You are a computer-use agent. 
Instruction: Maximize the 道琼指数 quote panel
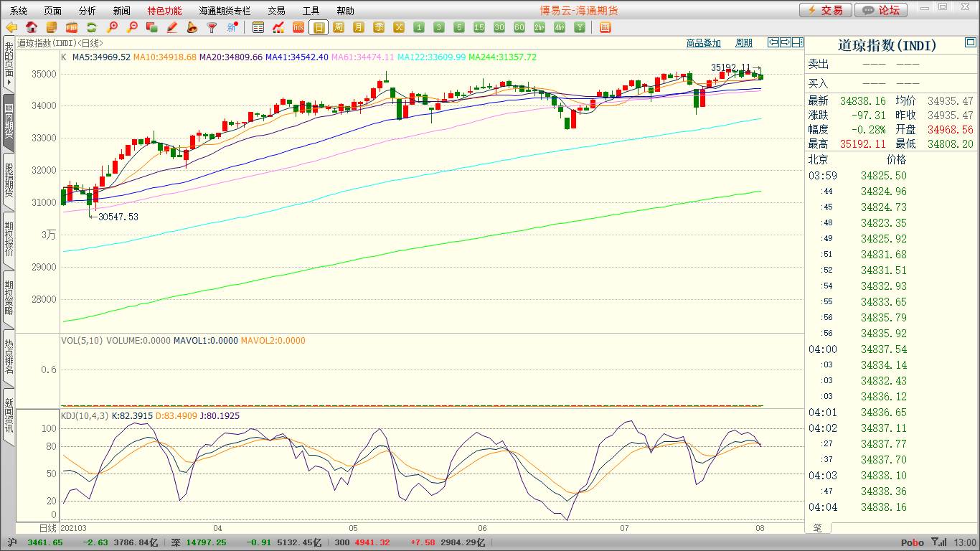pyautogui.click(x=970, y=44)
